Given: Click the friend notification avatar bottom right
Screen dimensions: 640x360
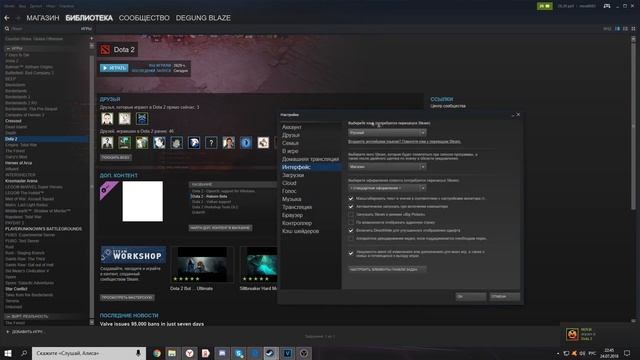Looking at the screenshot, I should coord(572,334).
